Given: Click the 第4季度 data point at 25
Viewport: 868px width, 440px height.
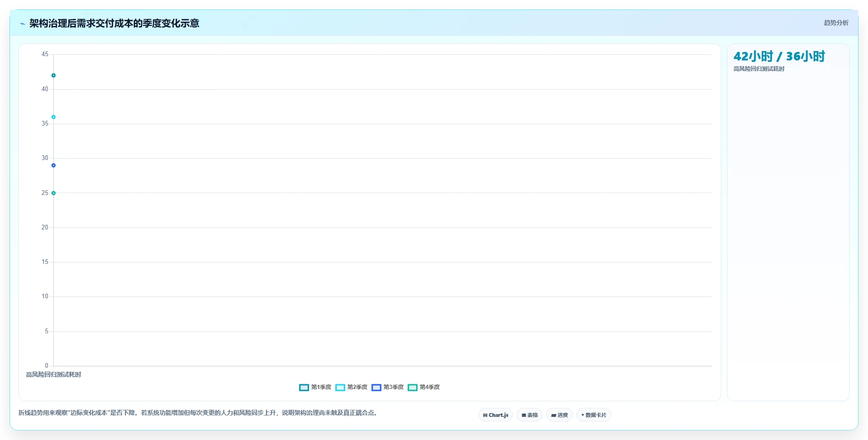Looking at the screenshot, I should 53,193.
